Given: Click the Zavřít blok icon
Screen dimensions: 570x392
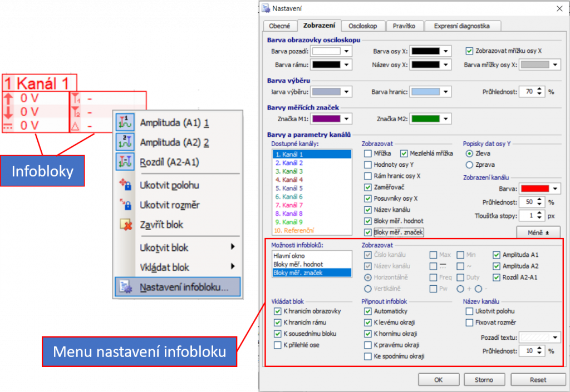Looking at the screenshot, I should point(125,225).
